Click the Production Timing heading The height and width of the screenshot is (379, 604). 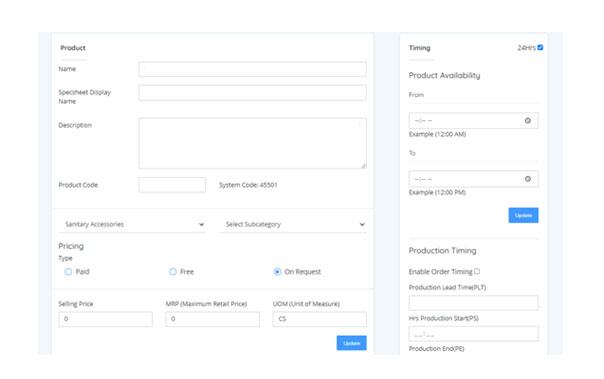click(x=442, y=250)
